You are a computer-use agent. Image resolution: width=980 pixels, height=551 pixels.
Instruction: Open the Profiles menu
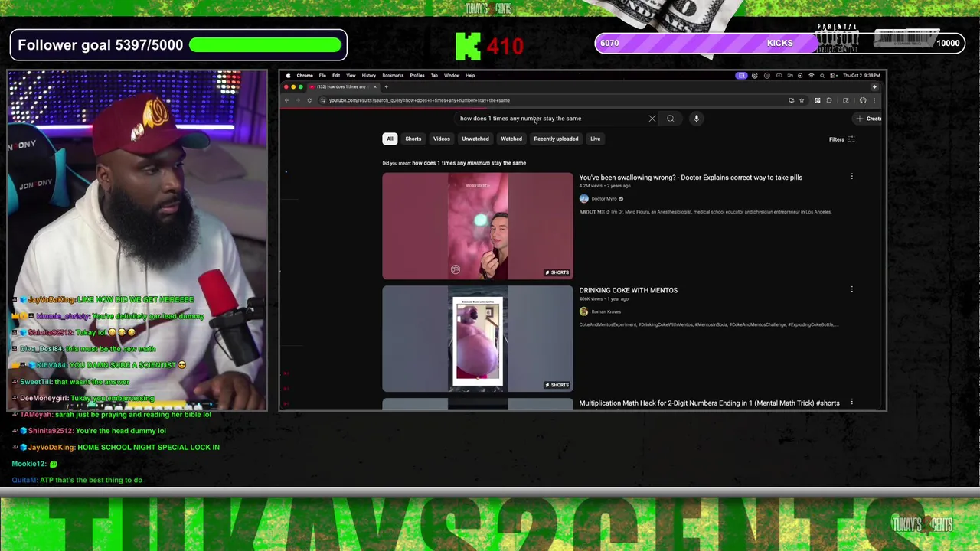417,76
